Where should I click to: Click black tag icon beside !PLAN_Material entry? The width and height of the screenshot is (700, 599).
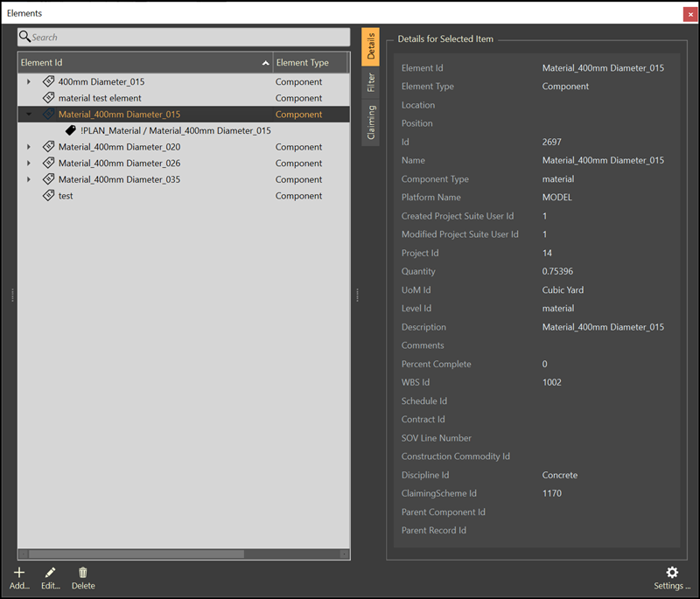point(72,130)
